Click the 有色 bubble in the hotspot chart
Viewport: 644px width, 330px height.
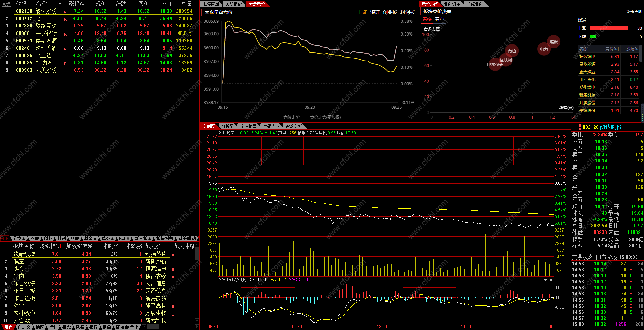512,51
